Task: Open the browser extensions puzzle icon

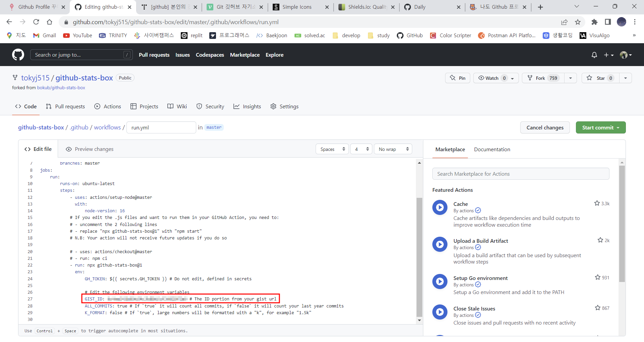Action: click(594, 22)
